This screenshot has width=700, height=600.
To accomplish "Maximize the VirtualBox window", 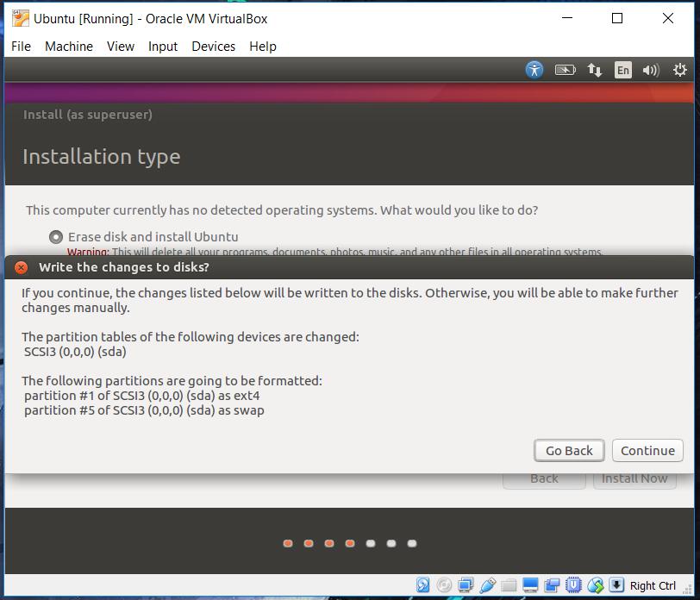I will point(617,18).
